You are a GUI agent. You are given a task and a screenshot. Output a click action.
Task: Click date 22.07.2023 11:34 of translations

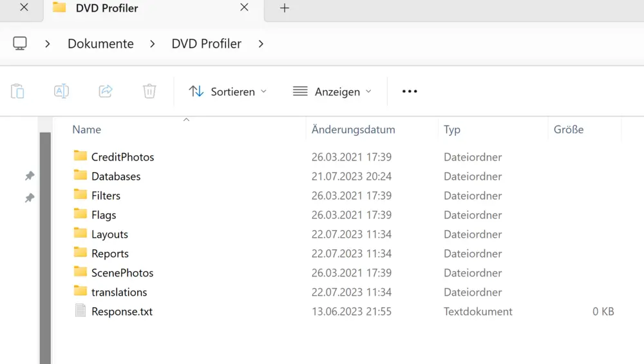[x=351, y=292]
